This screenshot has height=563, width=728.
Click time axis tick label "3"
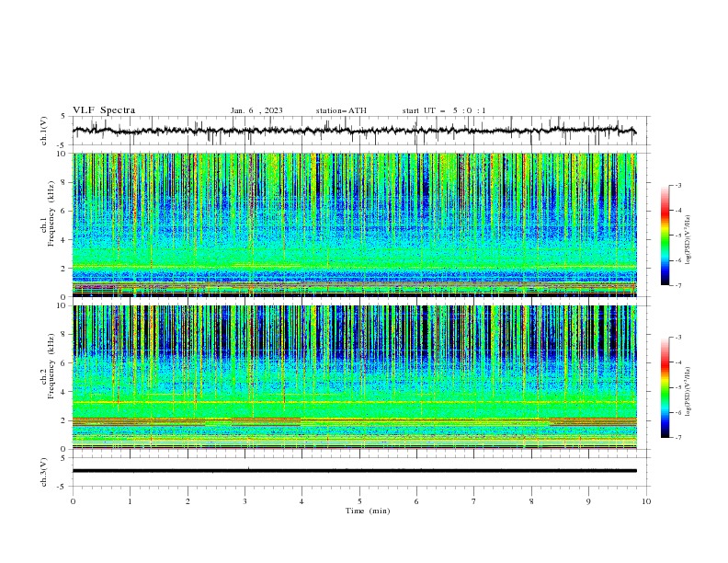pos(245,501)
